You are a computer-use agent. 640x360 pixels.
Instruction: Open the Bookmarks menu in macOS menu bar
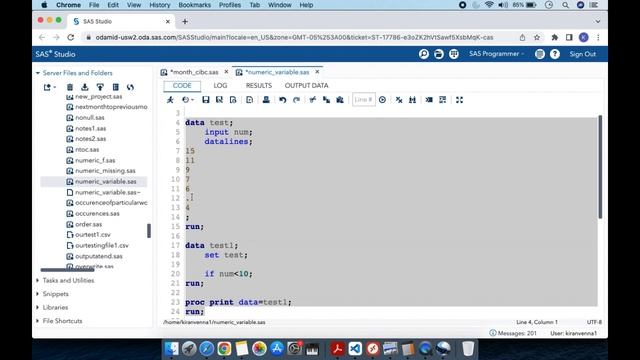point(194,5)
